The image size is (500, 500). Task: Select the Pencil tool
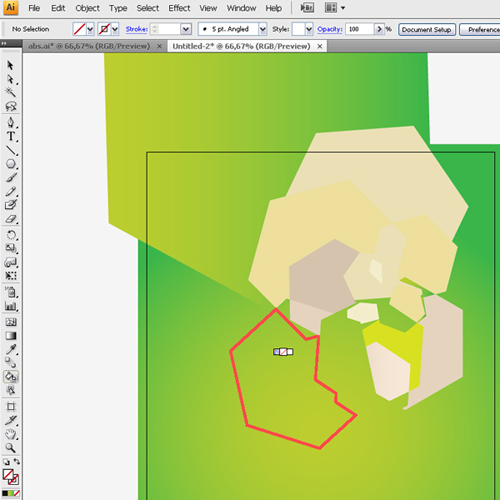click(x=11, y=191)
